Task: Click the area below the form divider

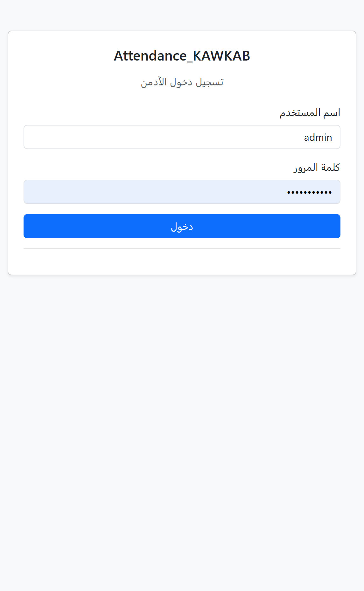Action: click(182, 260)
